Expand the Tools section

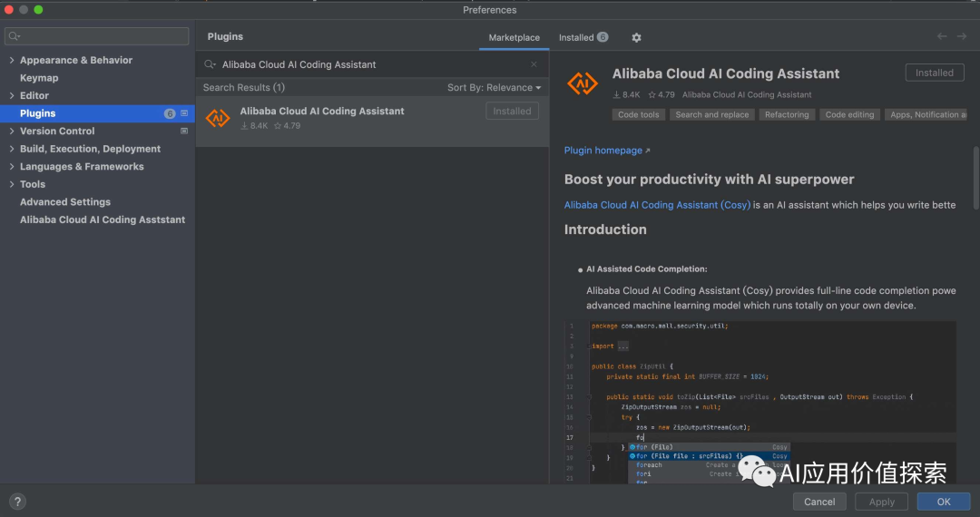[12, 184]
